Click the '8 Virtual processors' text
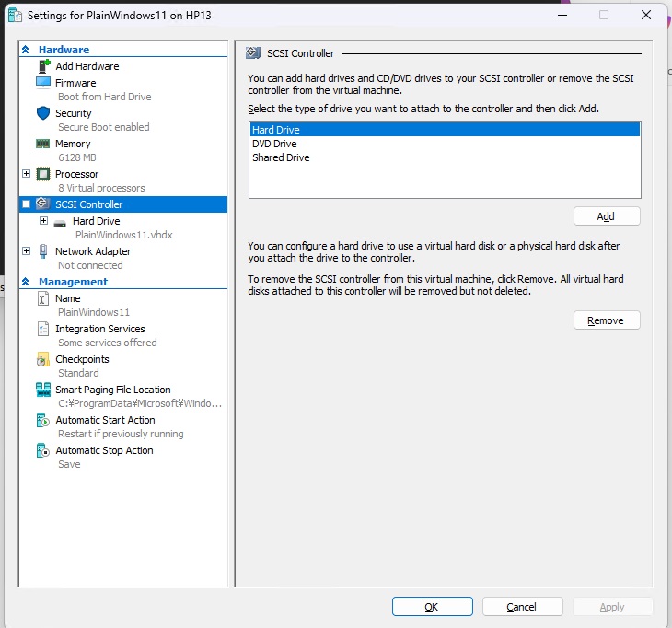The height and width of the screenshot is (628, 672). (101, 188)
